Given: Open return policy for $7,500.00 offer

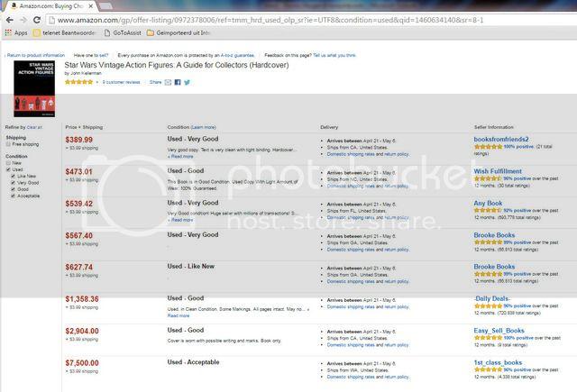Looking at the screenshot, I should [x=397, y=377].
